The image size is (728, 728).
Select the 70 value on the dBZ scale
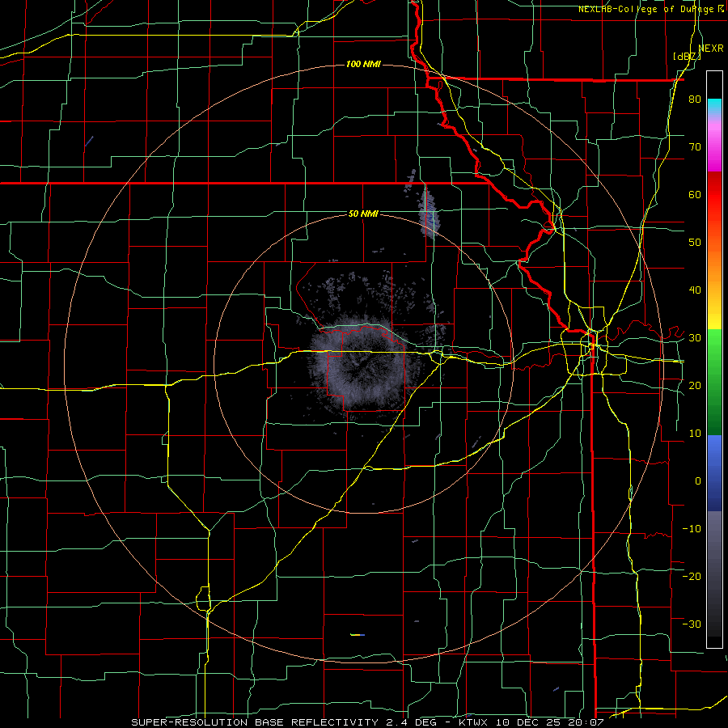pyautogui.click(x=695, y=146)
